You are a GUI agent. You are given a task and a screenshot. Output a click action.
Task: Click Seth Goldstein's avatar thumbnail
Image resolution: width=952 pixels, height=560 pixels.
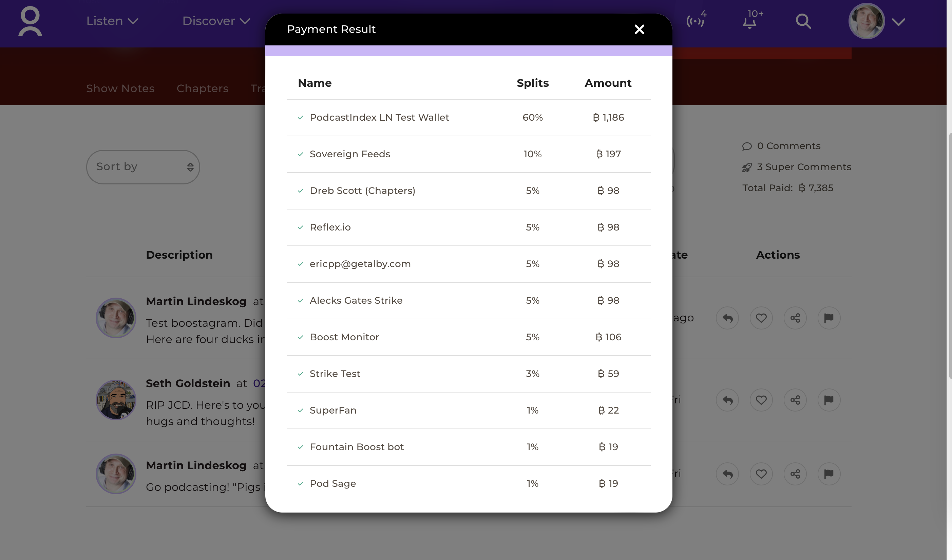(x=116, y=400)
